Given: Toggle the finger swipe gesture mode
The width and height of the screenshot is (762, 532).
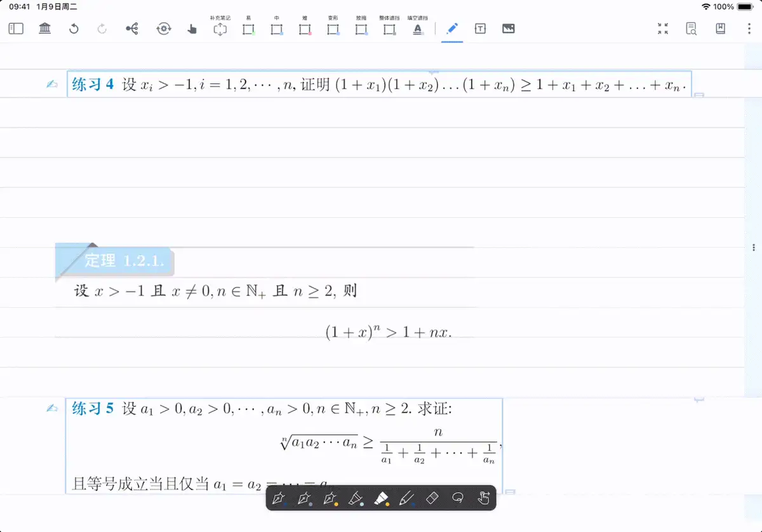Looking at the screenshot, I should tap(484, 498).
